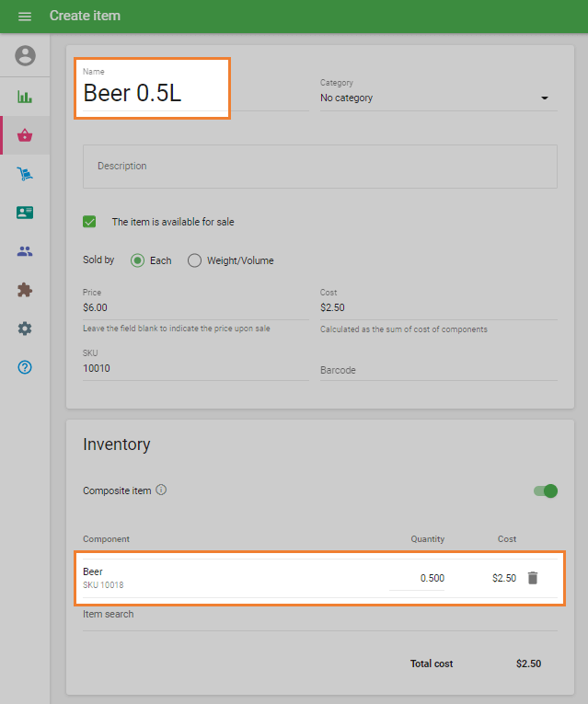Expand the Category dropdown
Screen dimensions: 588x704
[438, 98]
